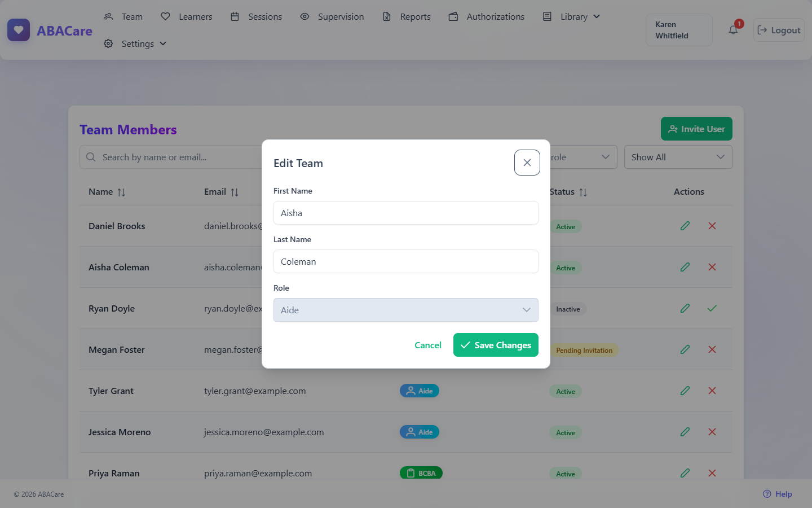Open the notifications bell
The height and width of the screenshot is (508, 812).
click(x=733, y=30)
